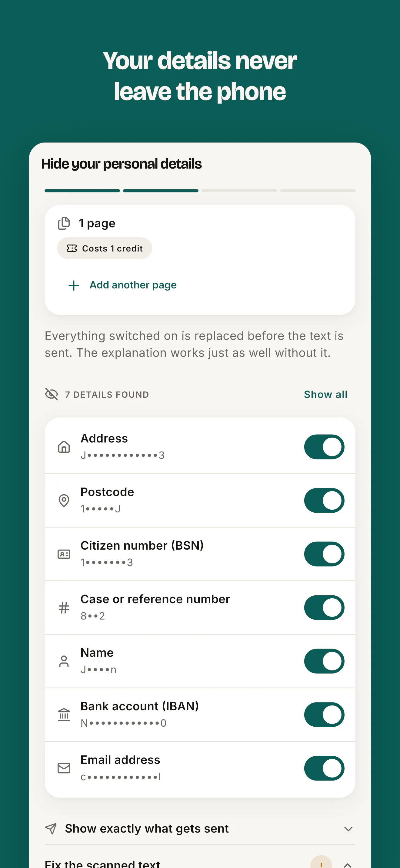Click the third progress step bar

tap(239, 191)
